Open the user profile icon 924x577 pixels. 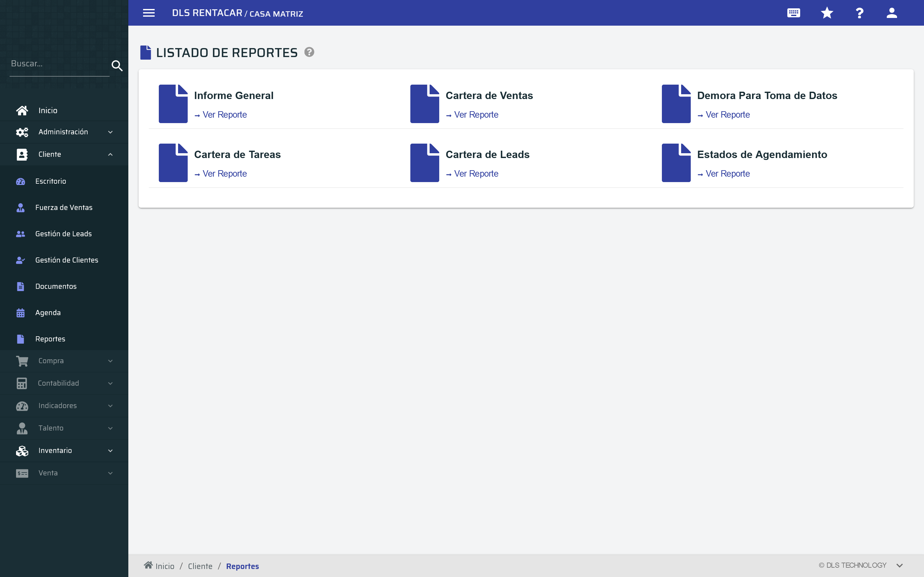point(892,13)
